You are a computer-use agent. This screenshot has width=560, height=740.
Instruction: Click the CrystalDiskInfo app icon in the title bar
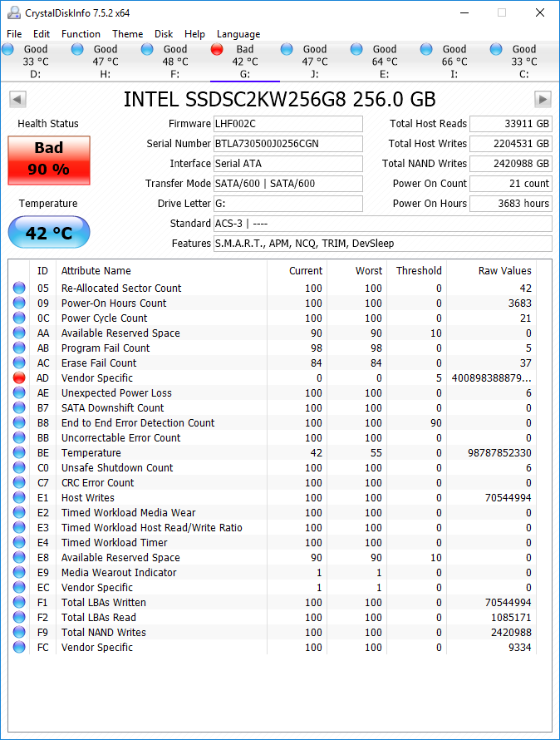[x=14, y=12]
